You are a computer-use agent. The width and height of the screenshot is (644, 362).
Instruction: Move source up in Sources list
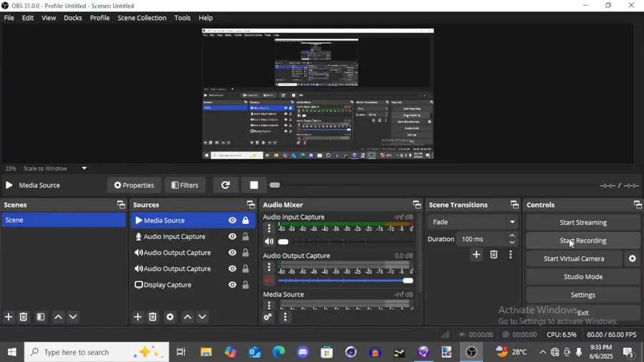click(187, 317)
